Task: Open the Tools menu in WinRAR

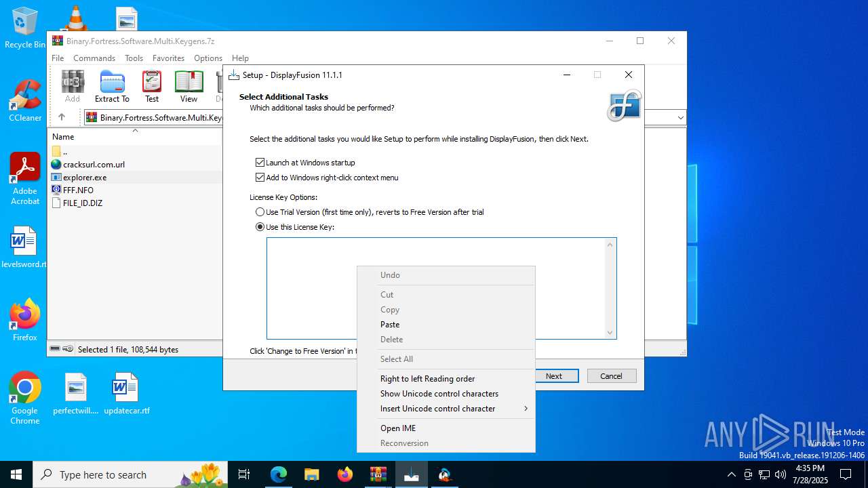Action: click(134, 58)
